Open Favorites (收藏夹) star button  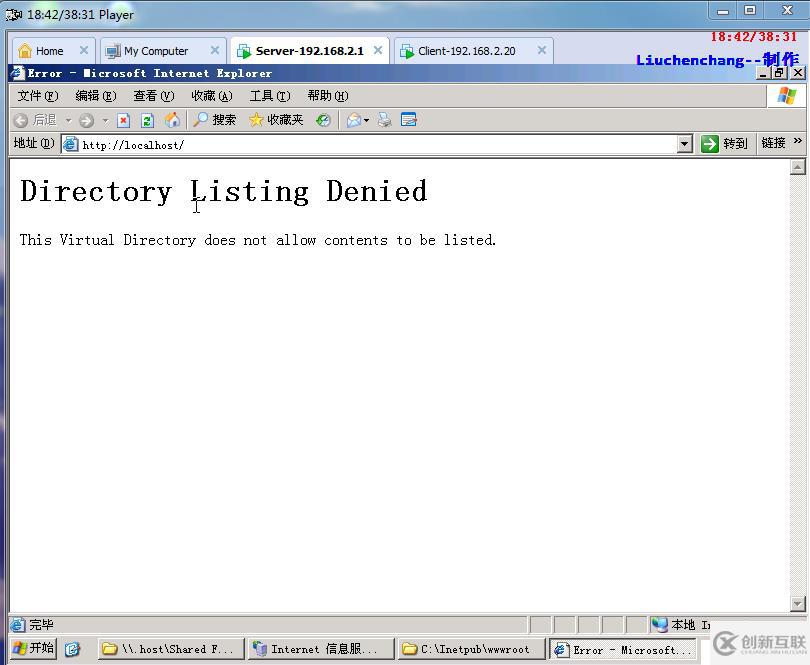click(276, 120)
